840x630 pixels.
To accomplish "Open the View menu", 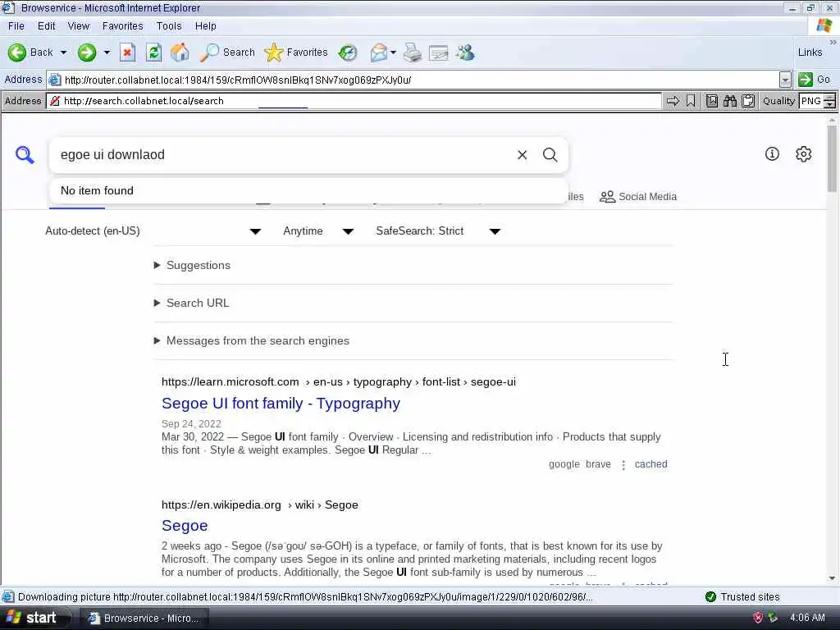I will click(78, 25).
